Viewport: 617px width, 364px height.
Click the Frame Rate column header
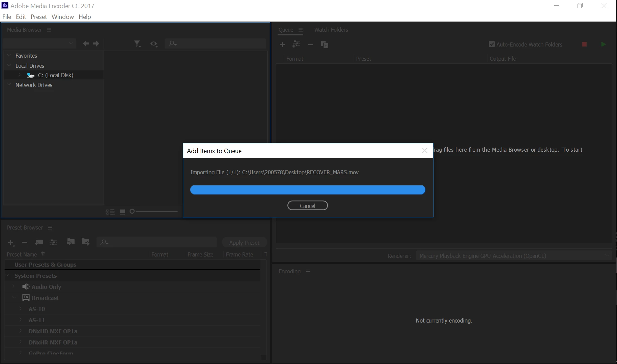240,254
